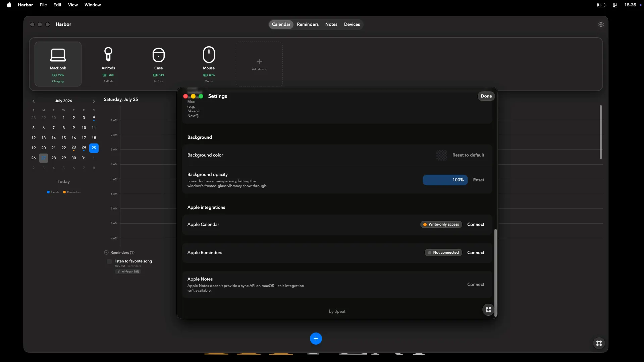This screenshot has width=644, height=362.
Task: Click the menu bar clock 16:36
Action: 630,5
